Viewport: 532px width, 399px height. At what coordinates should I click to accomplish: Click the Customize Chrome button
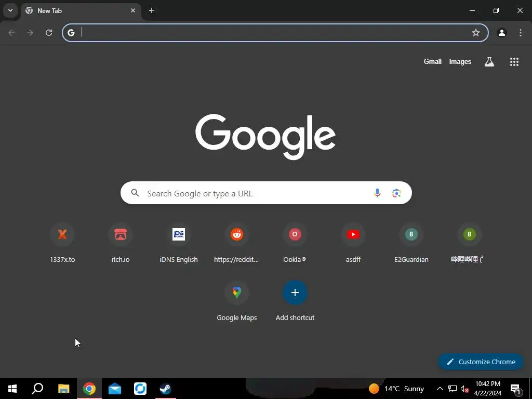481,362
